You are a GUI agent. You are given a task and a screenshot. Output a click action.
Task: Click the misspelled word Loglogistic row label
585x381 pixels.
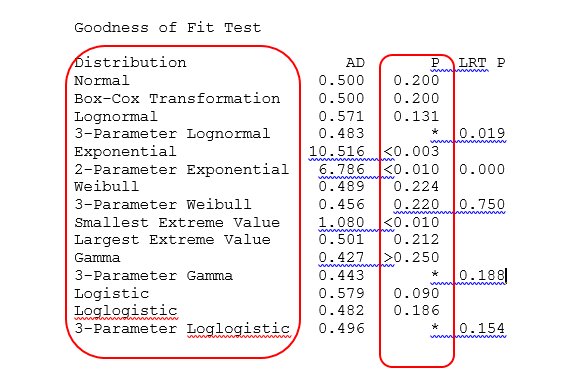[x=126, y=311]
